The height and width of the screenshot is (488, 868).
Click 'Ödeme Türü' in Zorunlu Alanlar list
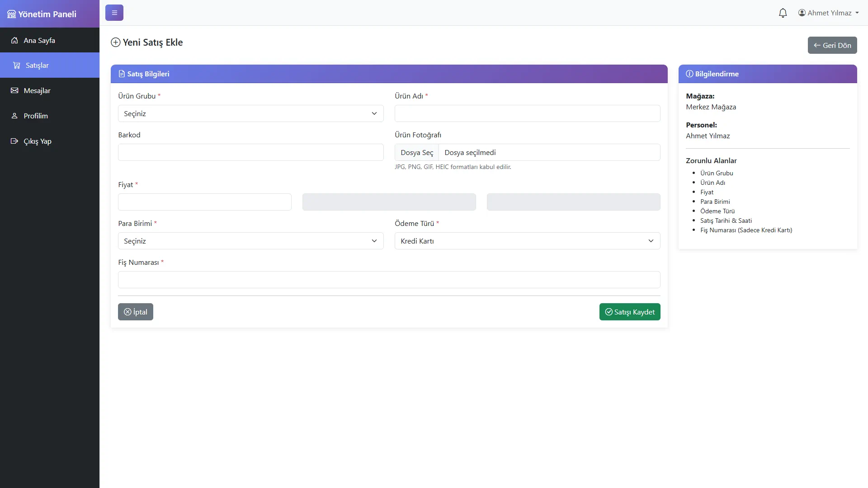[717, 211]
